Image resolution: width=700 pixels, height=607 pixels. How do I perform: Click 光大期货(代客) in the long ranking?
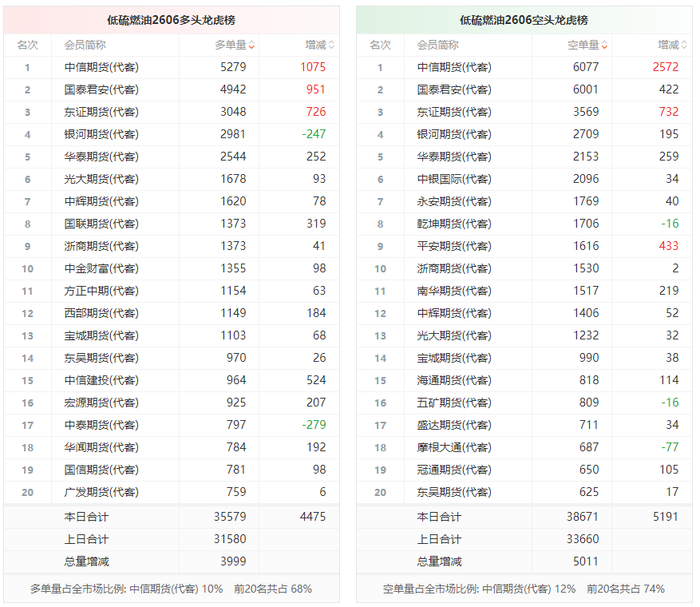coord(101,179)
